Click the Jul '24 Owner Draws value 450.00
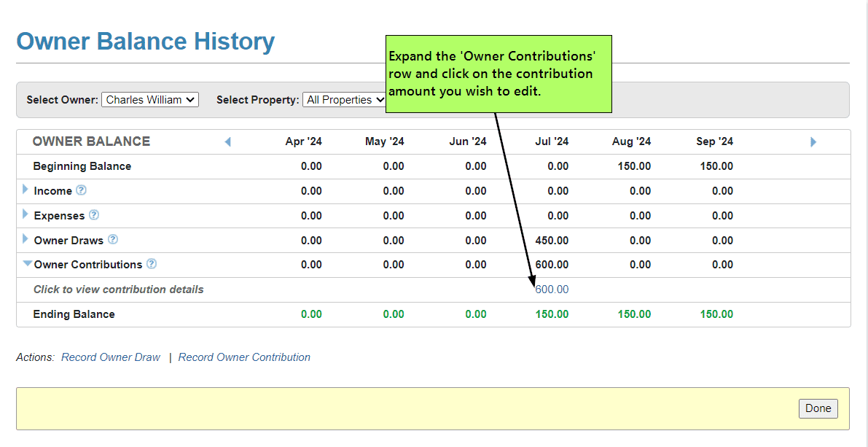Viewport: 868px width, 447px height. [x=552, y=241]
